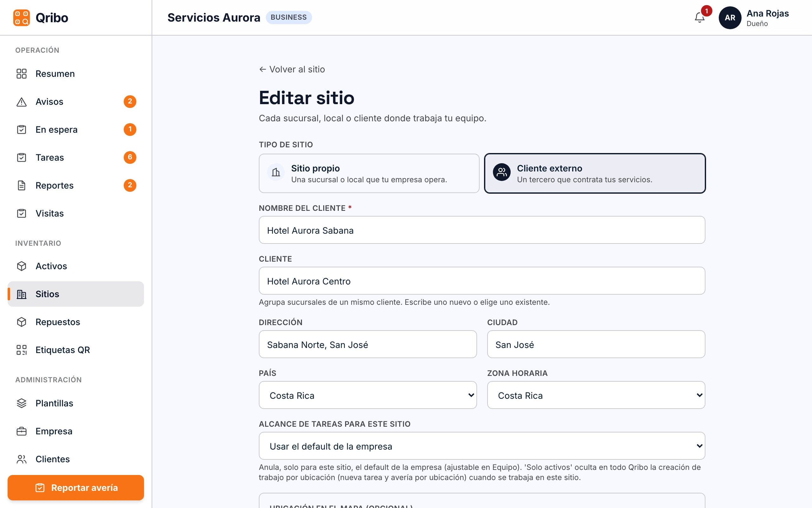Viewport: 812px width, 508px height.
Task: Click Volver al sitio link
Action: pos(292,69)
